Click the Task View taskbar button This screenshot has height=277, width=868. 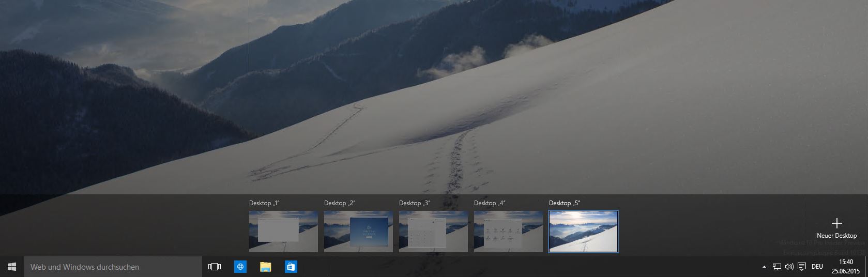click(214, 267)
